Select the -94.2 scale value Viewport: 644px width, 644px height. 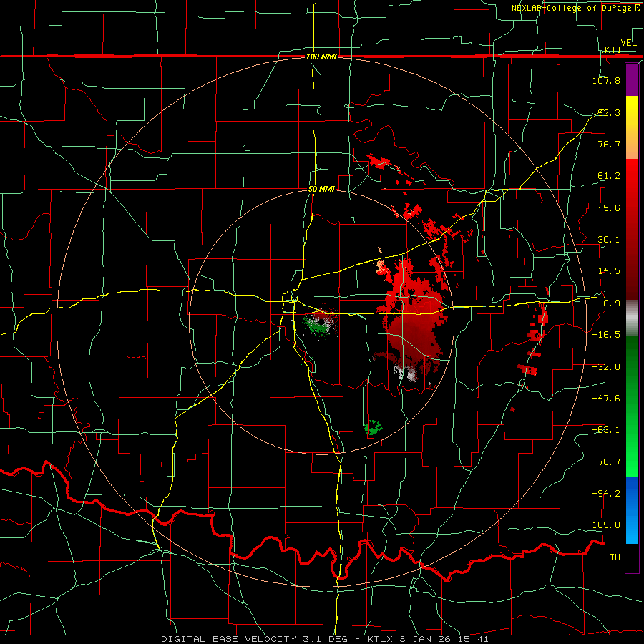606,493
